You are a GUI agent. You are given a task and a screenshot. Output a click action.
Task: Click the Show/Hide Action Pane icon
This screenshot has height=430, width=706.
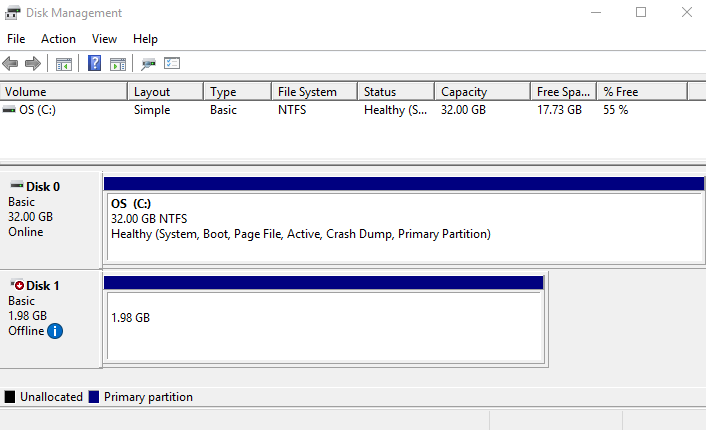(118, 64)
